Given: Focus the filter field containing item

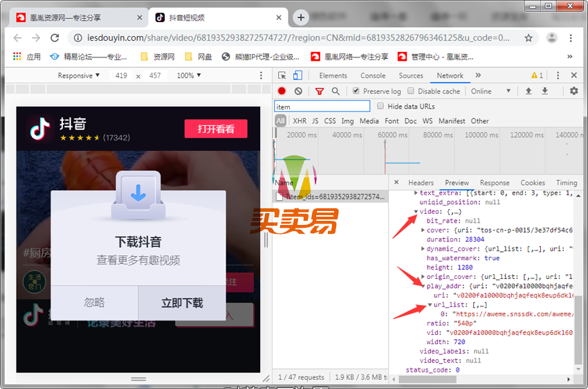Looking at the screenshot, I should [x=322, y=107].
